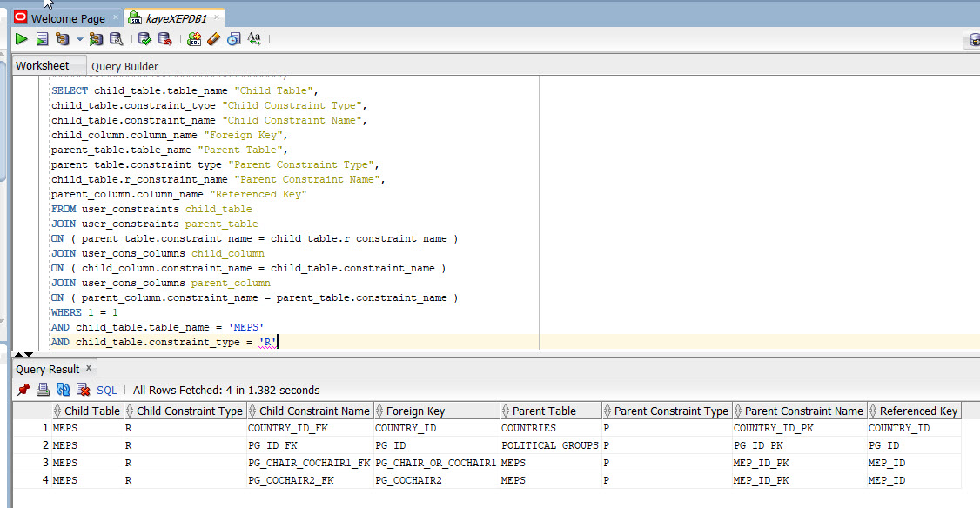Sort by Parent Constraint Type column header

[667, 411]
